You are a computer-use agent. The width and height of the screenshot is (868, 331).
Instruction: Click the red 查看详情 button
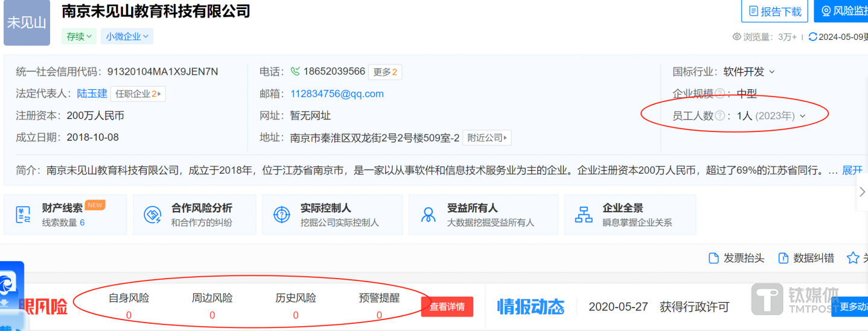point(447,307)
